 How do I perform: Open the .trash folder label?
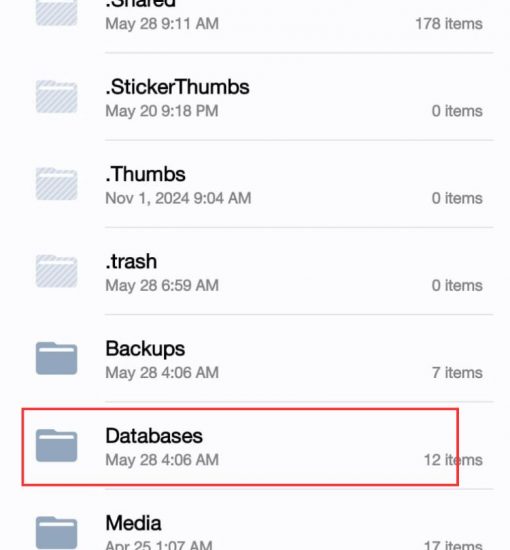click(131, 262)
